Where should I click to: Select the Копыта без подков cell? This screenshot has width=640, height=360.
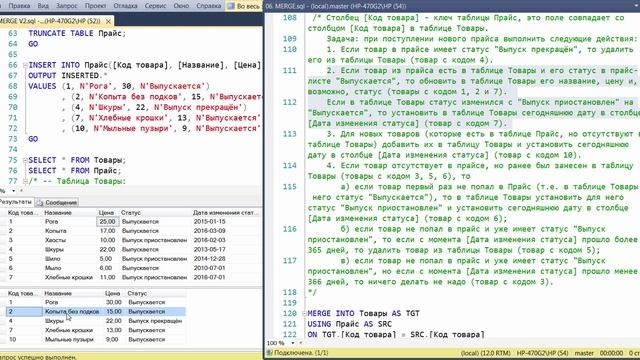tap(72, 312)
